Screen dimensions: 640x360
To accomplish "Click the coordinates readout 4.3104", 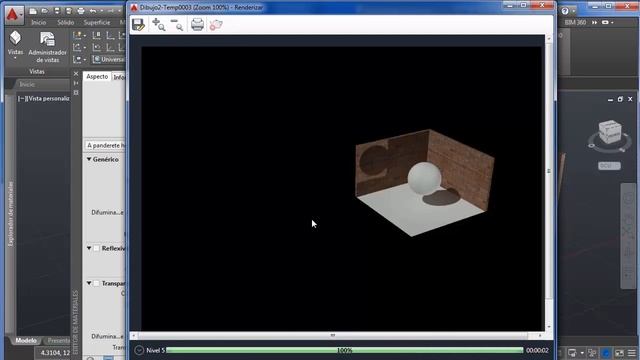I will (x=55, y=353).
